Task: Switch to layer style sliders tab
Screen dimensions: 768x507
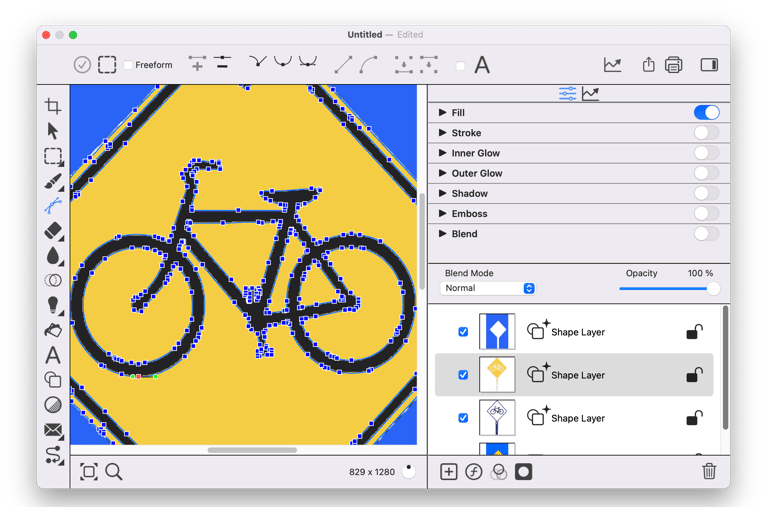Action: pos(567,93)
